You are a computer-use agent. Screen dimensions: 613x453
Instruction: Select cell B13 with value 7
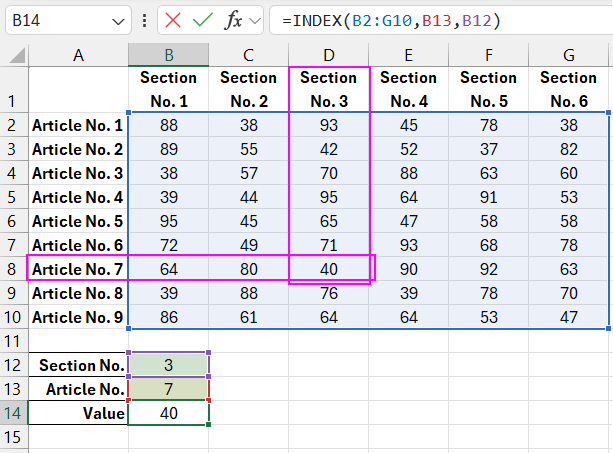(168, 389)
